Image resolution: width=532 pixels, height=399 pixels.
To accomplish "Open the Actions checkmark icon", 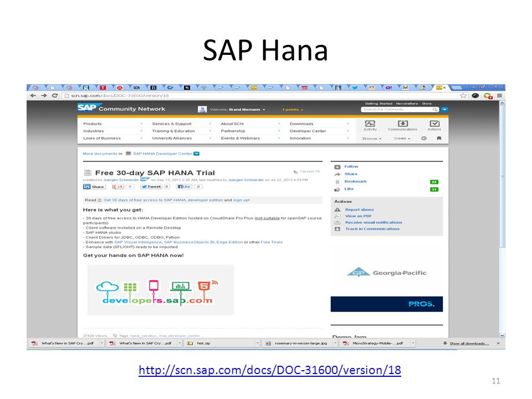I will pyautogui.click(x=434, y=126).
